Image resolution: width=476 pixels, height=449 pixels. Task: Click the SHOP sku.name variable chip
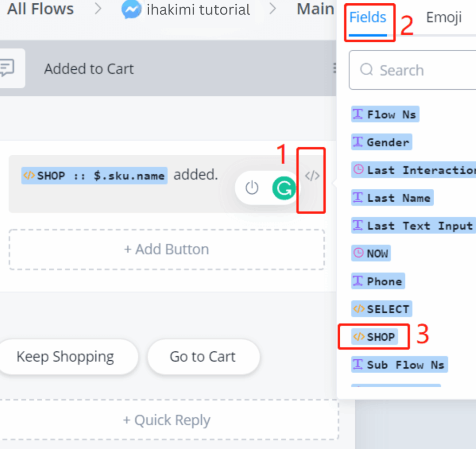pos(94,176)
